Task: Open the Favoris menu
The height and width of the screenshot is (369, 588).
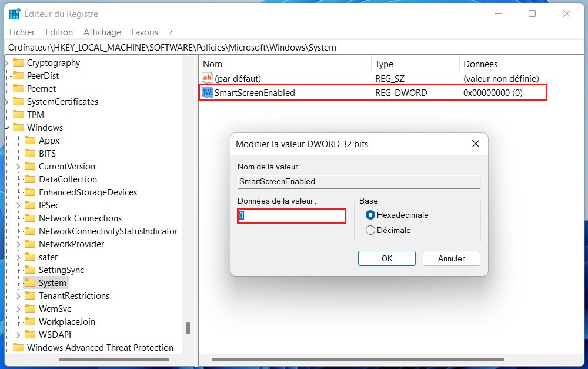Action: (x=145, y=32)
